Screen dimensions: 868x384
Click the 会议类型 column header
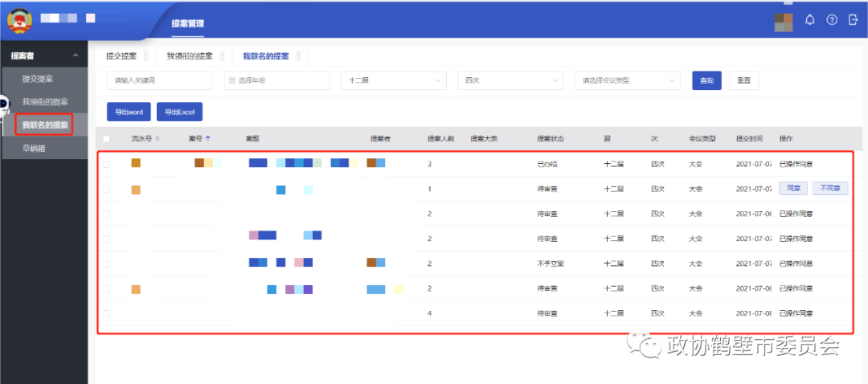point(702,139)
